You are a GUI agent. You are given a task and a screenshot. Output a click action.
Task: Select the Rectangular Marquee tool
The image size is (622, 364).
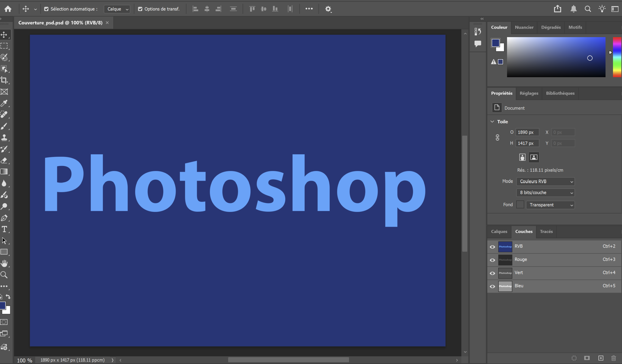point(4,46)
